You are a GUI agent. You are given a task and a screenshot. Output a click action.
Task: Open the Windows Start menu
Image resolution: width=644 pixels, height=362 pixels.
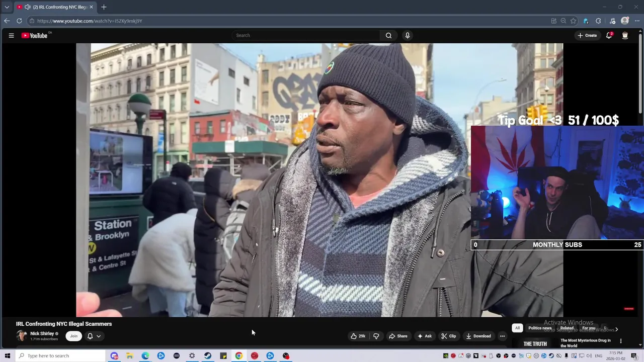pos(7,355)
